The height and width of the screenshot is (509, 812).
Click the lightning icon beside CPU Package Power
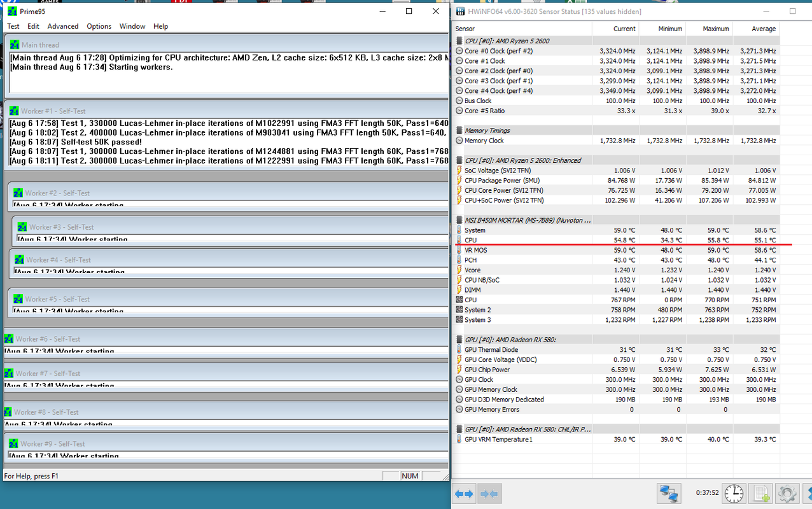point(459,180)
